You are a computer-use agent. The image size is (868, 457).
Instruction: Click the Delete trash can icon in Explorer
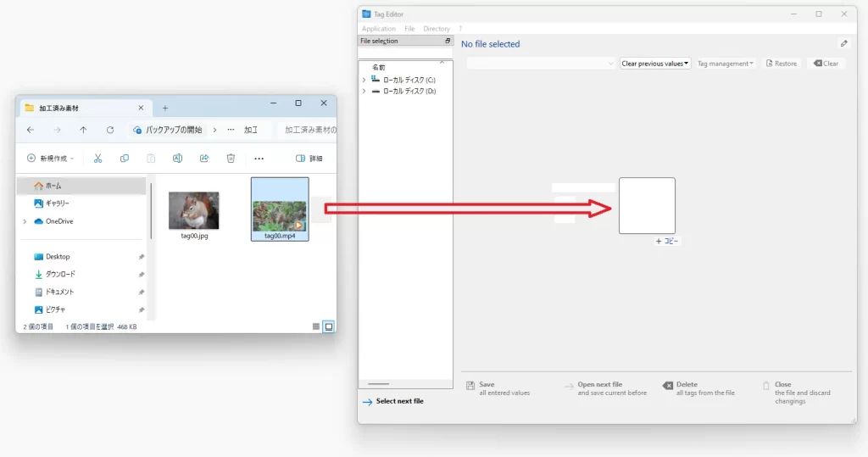click(231, 159)
